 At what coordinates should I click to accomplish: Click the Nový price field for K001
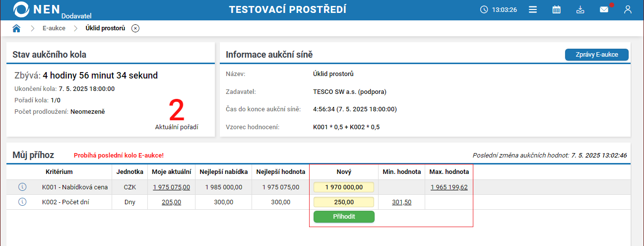click(344, 187)
